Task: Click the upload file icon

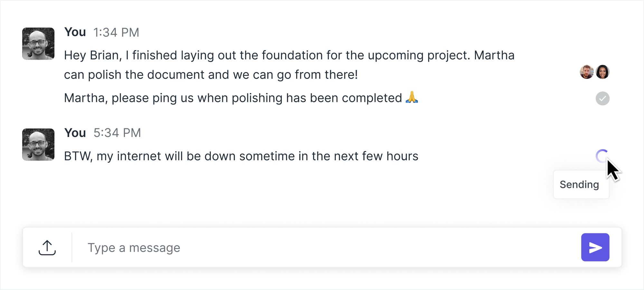Action: tap(47, 248)
